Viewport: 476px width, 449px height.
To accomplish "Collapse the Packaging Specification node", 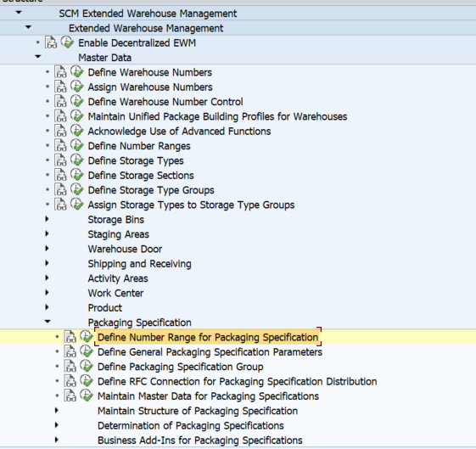I will tap(48, 321).
